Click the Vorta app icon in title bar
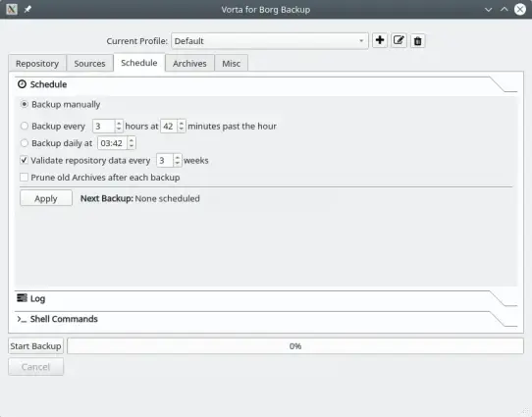532x417 pixels. [12, 9]
